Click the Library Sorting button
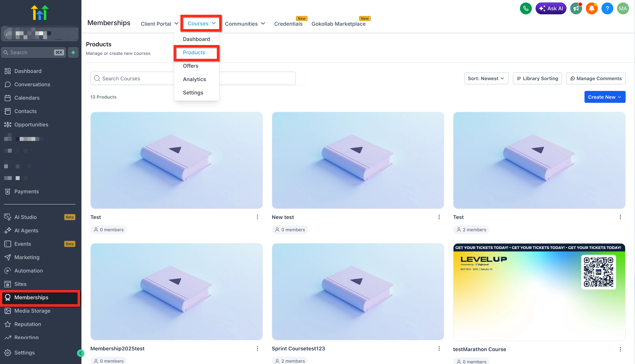This screenshot has height=364, width=635. [x=537, y=79]
